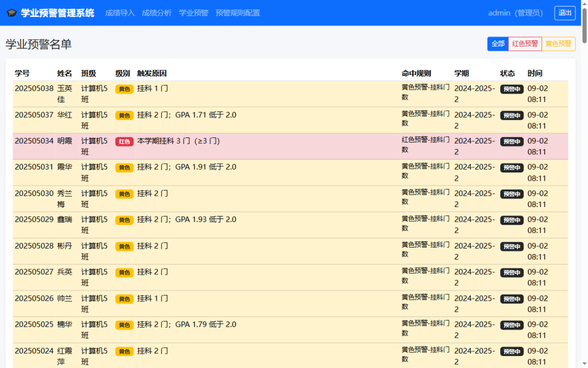Open 预警规则配置 page
The width and height of the screenshot is (588, 368).
tap(237, 13)
